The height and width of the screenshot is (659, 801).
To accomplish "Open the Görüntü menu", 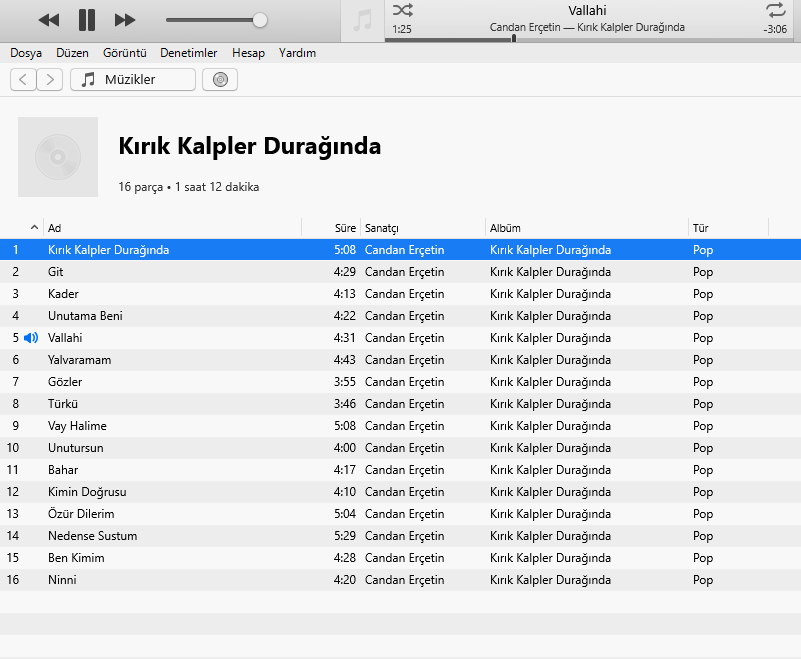I will (x=125, y=53).
